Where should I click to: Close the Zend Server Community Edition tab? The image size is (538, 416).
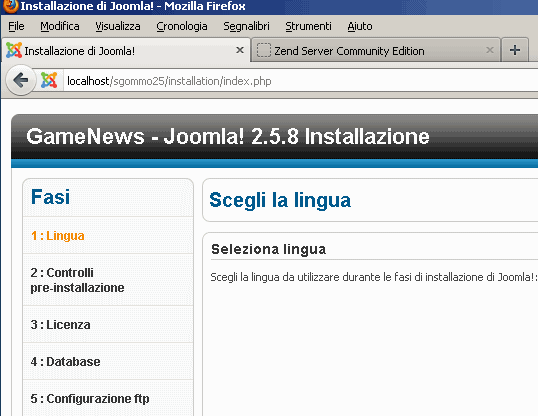(x=490, y=50)
